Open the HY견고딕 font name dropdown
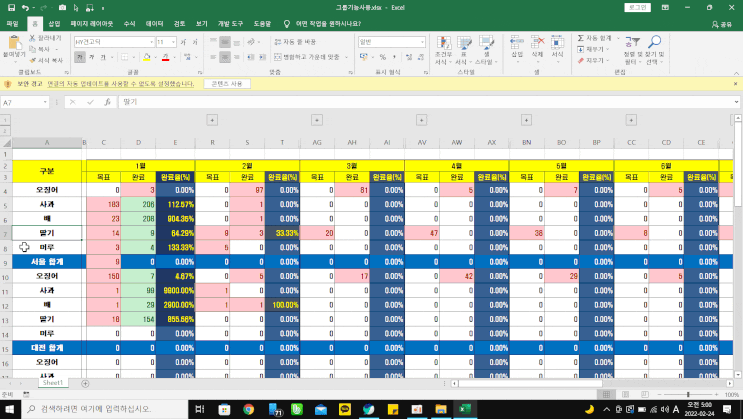 point(152,42)
